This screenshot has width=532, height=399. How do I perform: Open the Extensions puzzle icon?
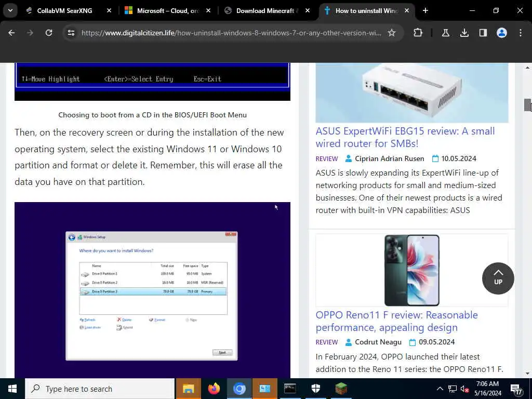coord(418,33)
